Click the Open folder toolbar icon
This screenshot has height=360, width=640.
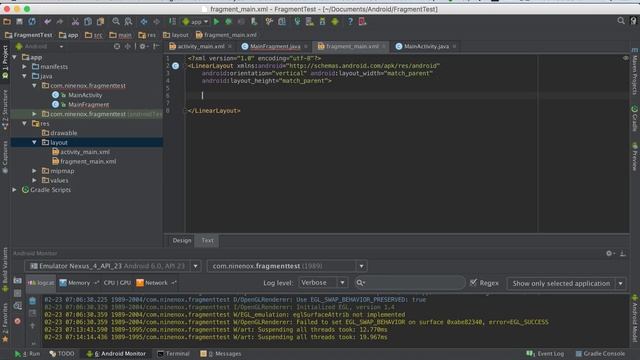tap(7, 21)
